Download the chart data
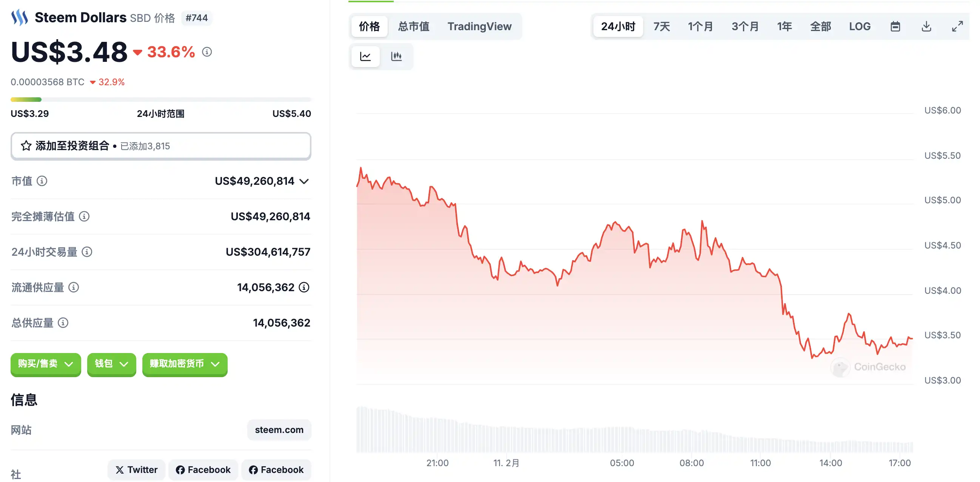980x482 pixels. [926, 26]
